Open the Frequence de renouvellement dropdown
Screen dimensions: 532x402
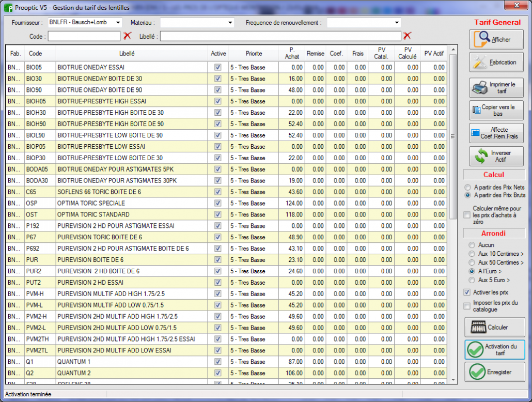(397, 22)
